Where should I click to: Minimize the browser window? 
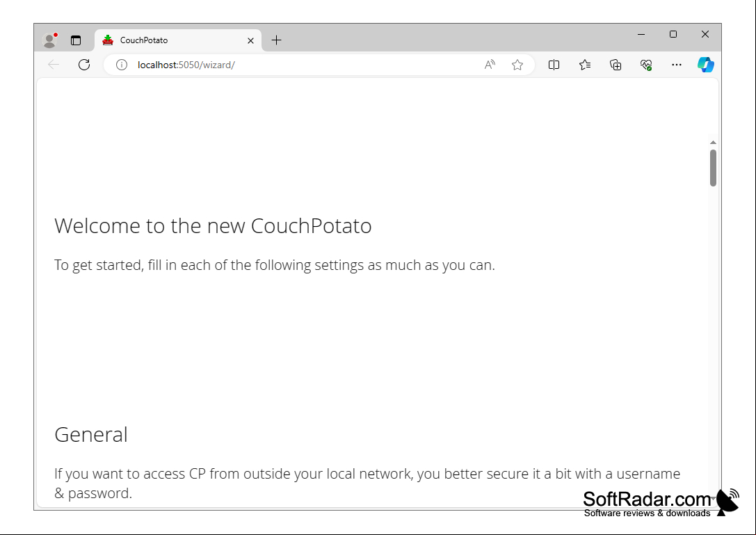(x=641, y=34)
